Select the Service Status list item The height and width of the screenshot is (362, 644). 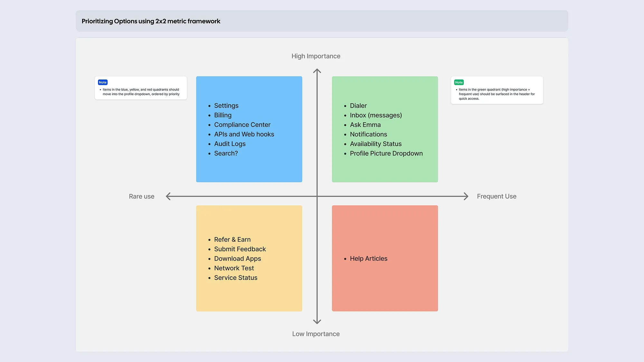236,278
